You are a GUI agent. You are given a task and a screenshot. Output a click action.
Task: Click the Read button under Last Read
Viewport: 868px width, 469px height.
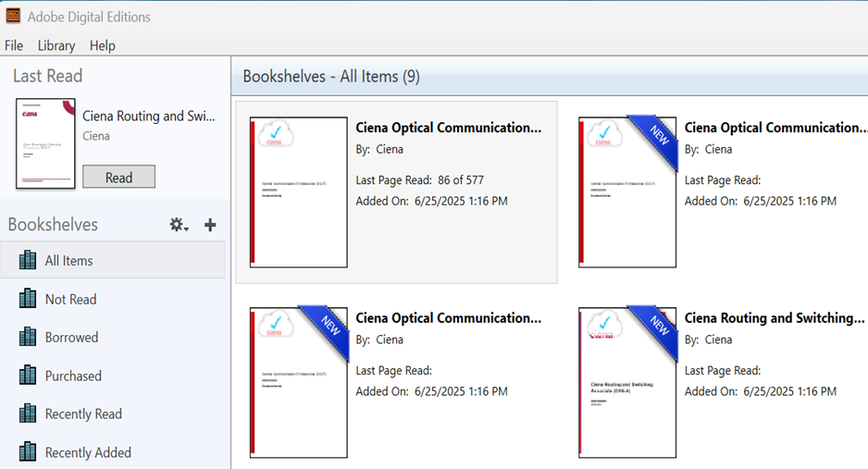(x=119, y=177)
